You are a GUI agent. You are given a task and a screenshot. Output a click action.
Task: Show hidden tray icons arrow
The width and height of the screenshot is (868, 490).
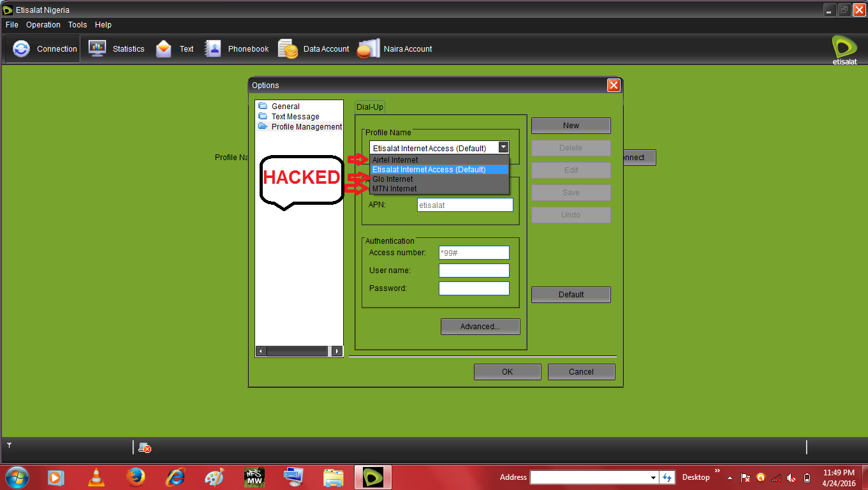pyautogui.click(x=730, y=478)
